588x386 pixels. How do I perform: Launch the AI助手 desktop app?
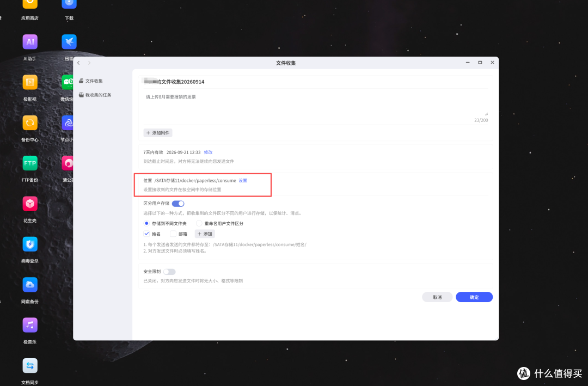(x=30, y=41)
